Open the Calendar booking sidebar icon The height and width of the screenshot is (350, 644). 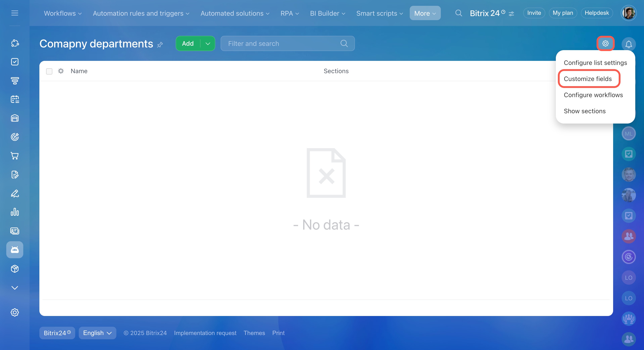tap(15, 99)
